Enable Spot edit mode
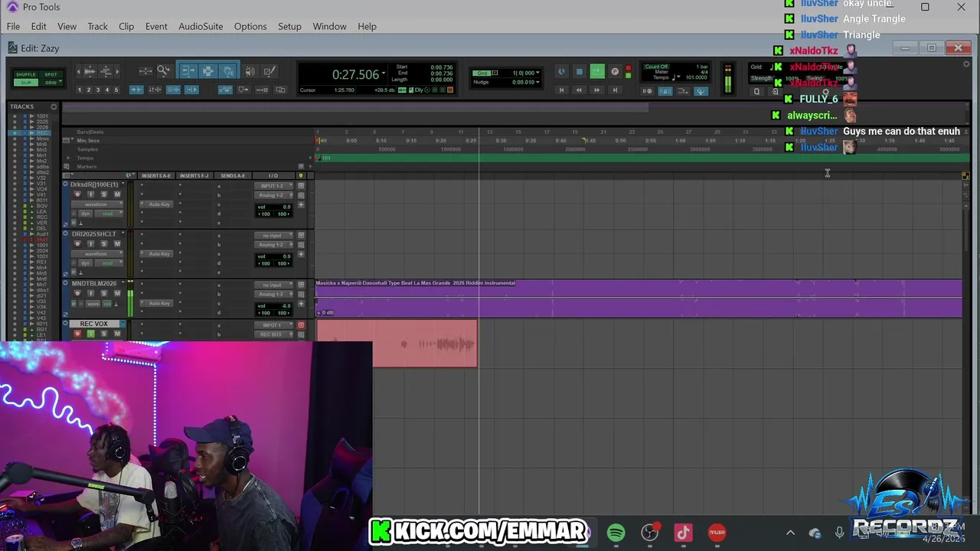This screenshot has width=980, height=551. tap(51, 74)
